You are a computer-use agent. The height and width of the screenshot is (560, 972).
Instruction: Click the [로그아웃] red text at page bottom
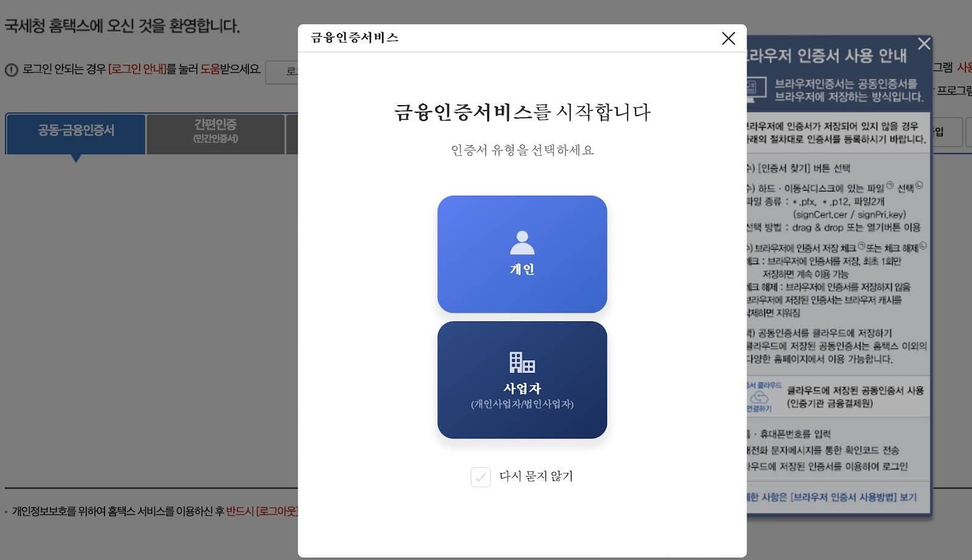277,511
